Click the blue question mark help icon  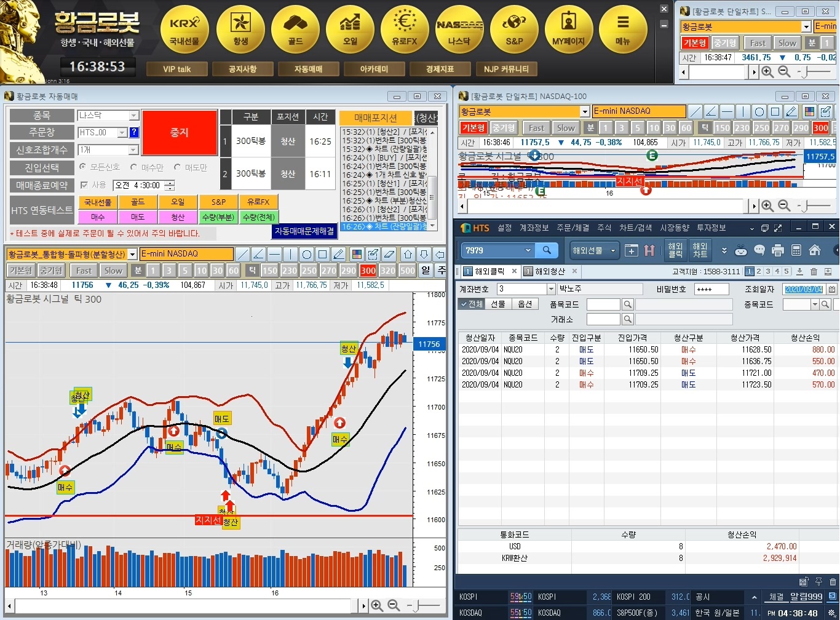pyautogui.click(x=134, y=132)
